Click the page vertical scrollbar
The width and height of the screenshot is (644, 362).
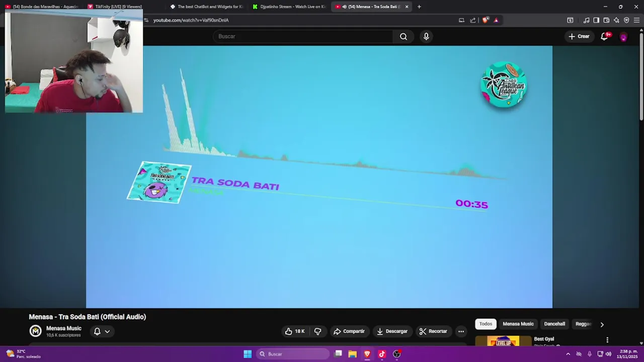click(x=641, y=75)
